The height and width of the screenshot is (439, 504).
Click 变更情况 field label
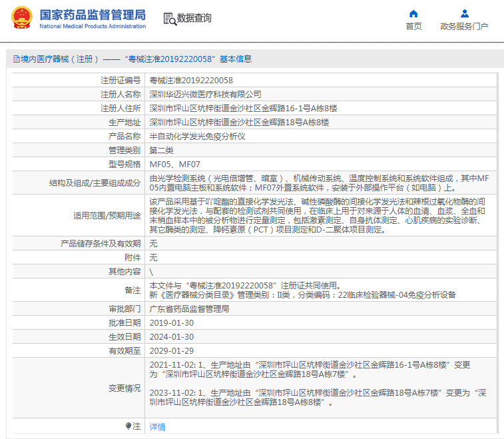tap(125, 388)
